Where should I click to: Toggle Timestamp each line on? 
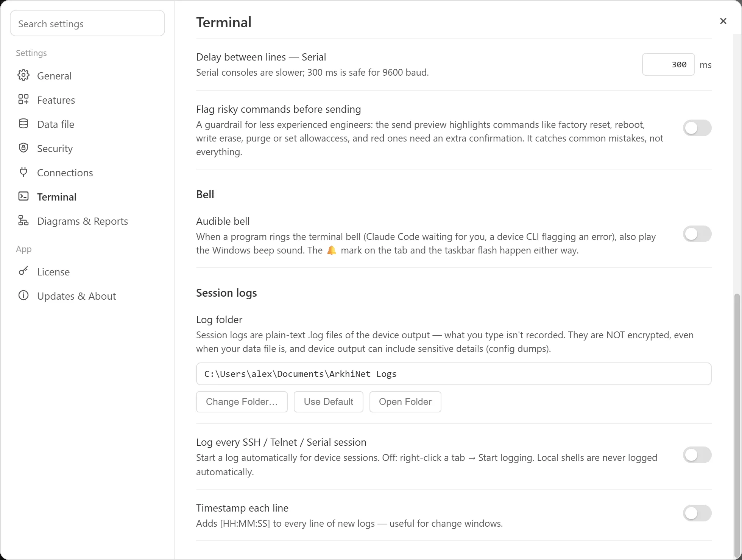click(x=697, y=513)
